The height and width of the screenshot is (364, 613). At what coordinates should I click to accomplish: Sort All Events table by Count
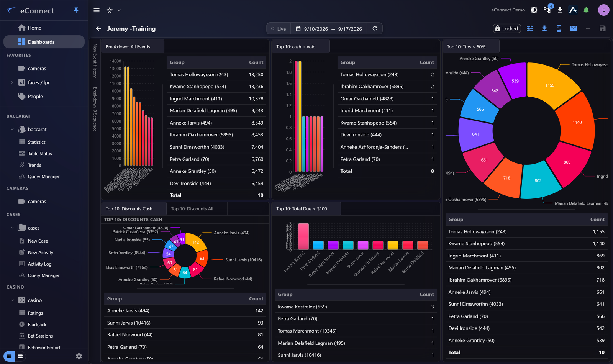coord(256,62)
